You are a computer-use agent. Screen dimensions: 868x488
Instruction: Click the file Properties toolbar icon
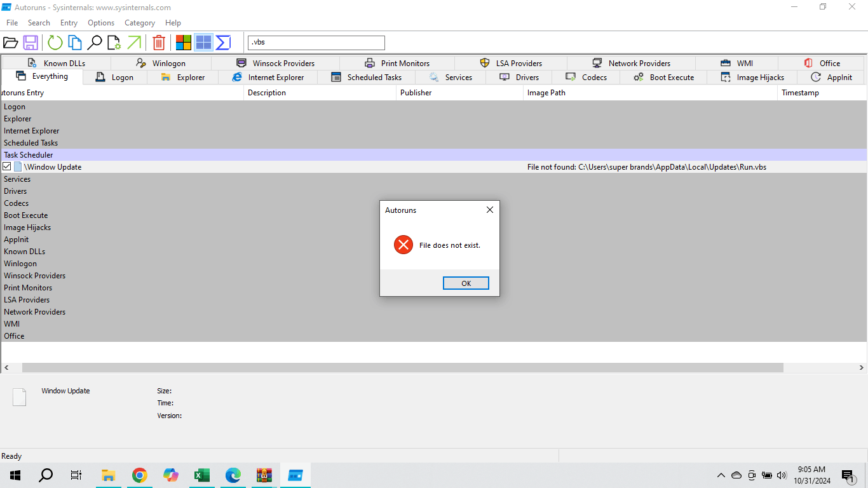point(114,43)
